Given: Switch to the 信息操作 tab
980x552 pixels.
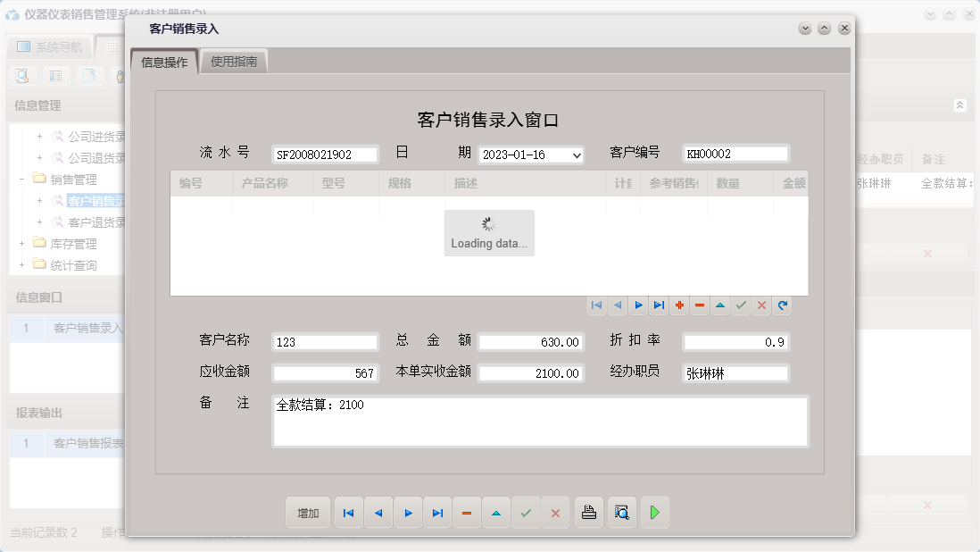Looking at the screenshot, I should click(x=162, y=61).
